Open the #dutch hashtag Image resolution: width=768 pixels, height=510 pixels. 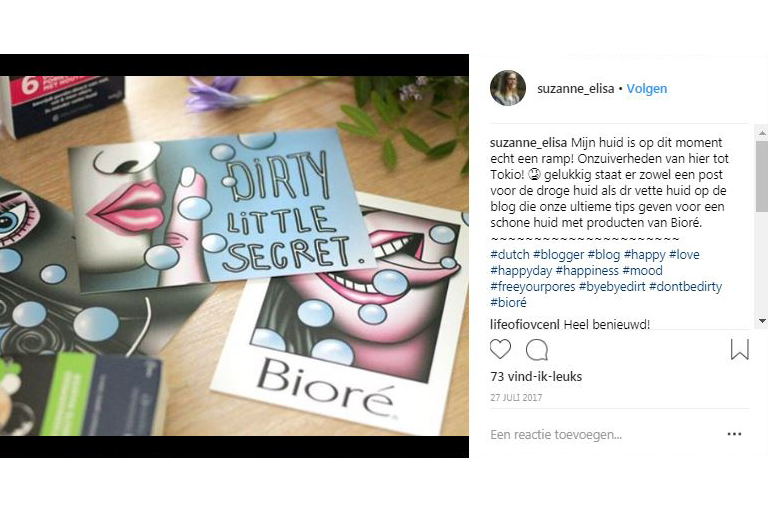point(510,255)
